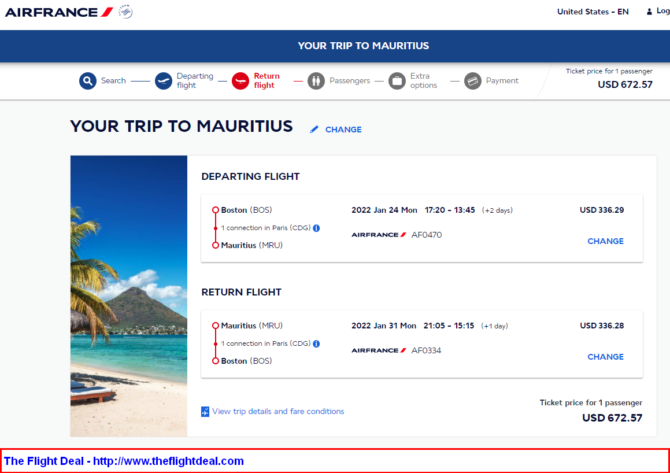The image size is (670, 473).
Task: Click the date 2022 Jan 24 Mon
Action: 384,210
